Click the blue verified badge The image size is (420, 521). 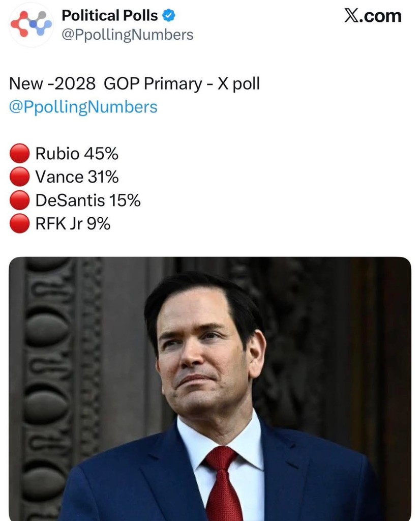click(169, 16)
